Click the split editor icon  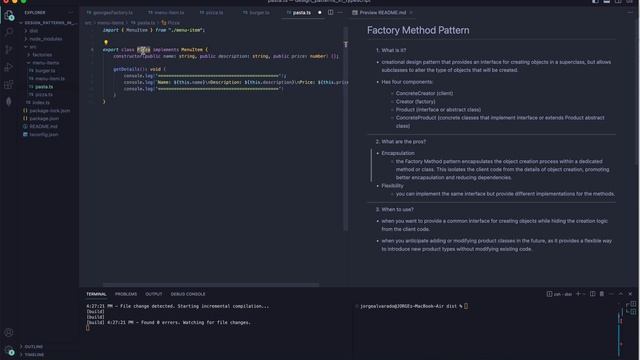tap(331, 13)
